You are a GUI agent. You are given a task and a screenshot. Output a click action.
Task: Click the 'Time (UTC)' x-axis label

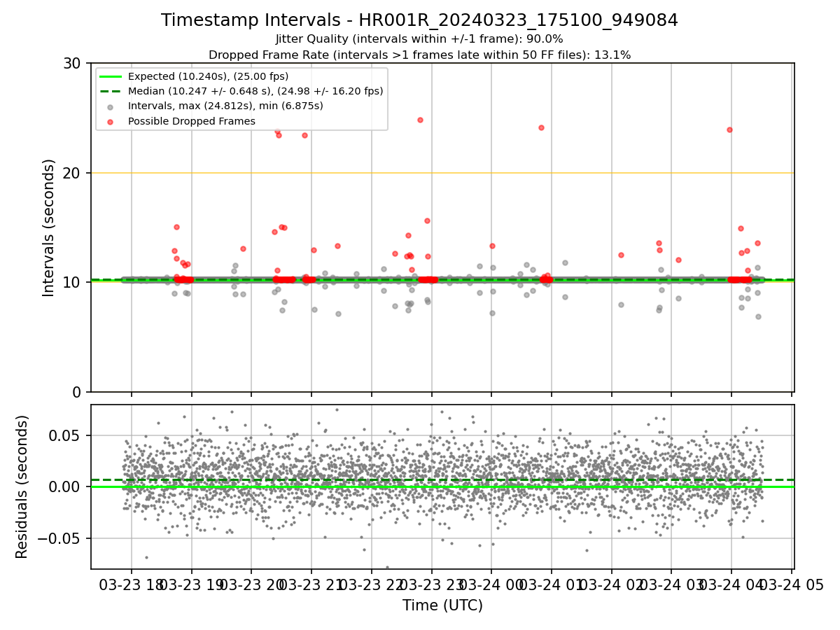pos(442,605)
